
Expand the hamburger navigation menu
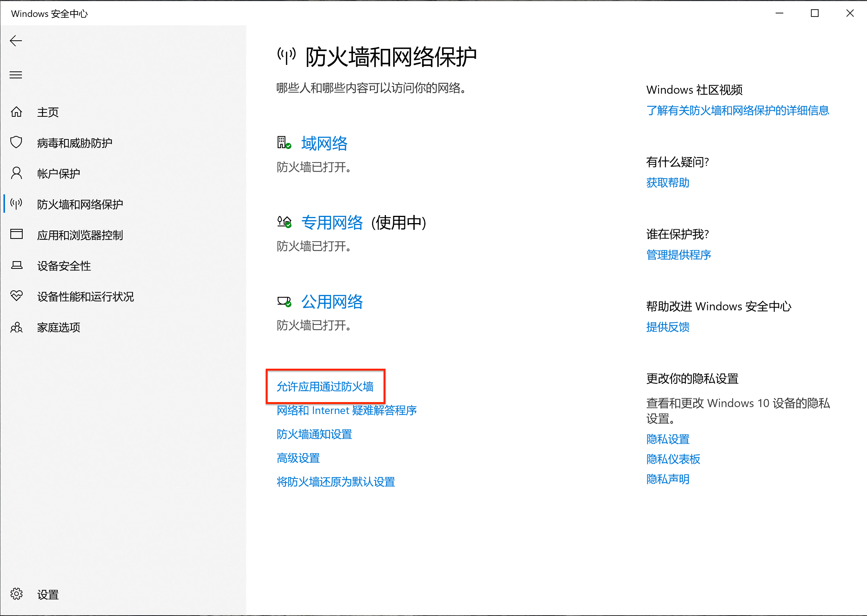click(x=16, y=75)
